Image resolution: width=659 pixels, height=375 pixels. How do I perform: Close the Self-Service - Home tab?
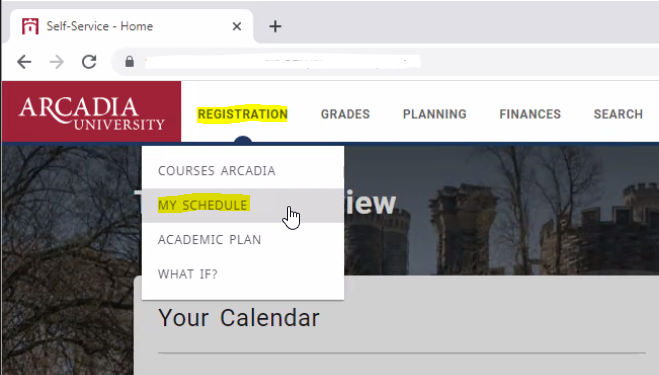[x=237, y=26]
